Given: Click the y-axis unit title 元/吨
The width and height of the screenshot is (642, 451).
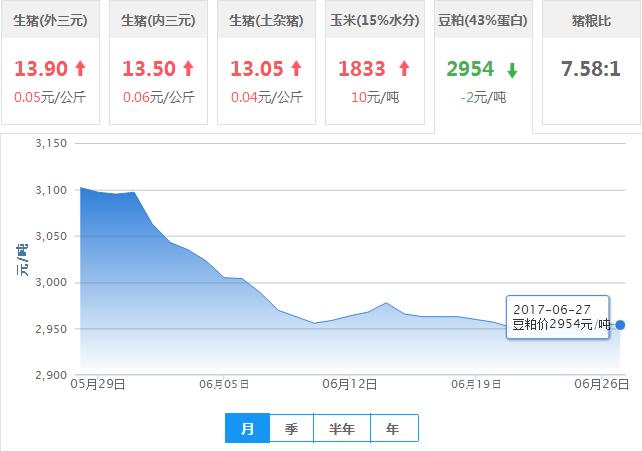Looking at the screenshot, I should pos(22,259).
